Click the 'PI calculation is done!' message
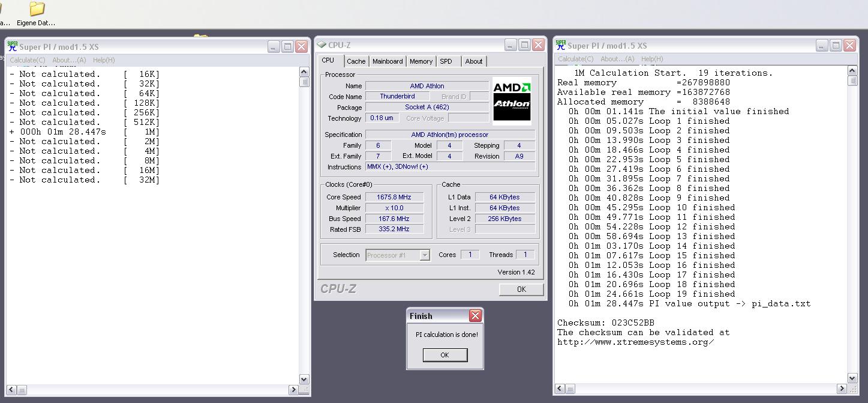 pos(447,335)
